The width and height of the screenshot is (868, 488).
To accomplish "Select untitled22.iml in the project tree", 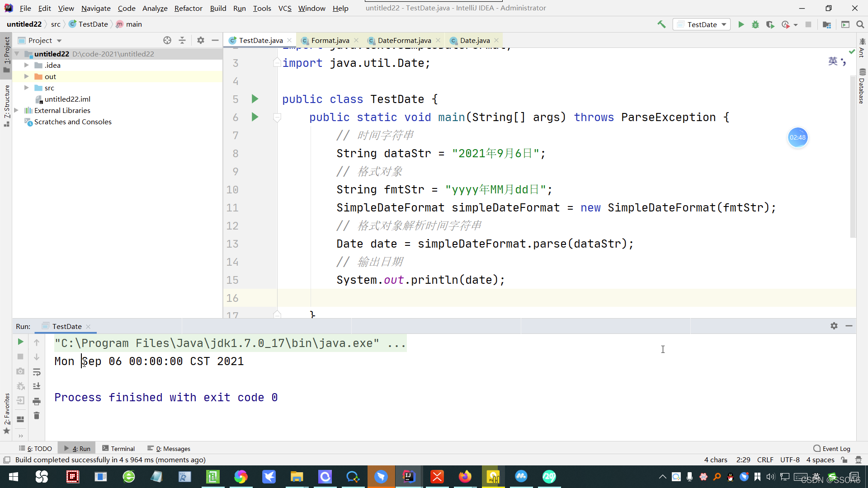I will pos(67,99).
